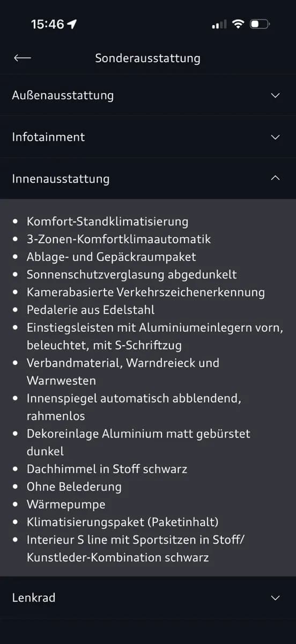The image size is (296, 644).
Task: Tap the Sonderausstattung page title
Action: (x=147, y=58)
